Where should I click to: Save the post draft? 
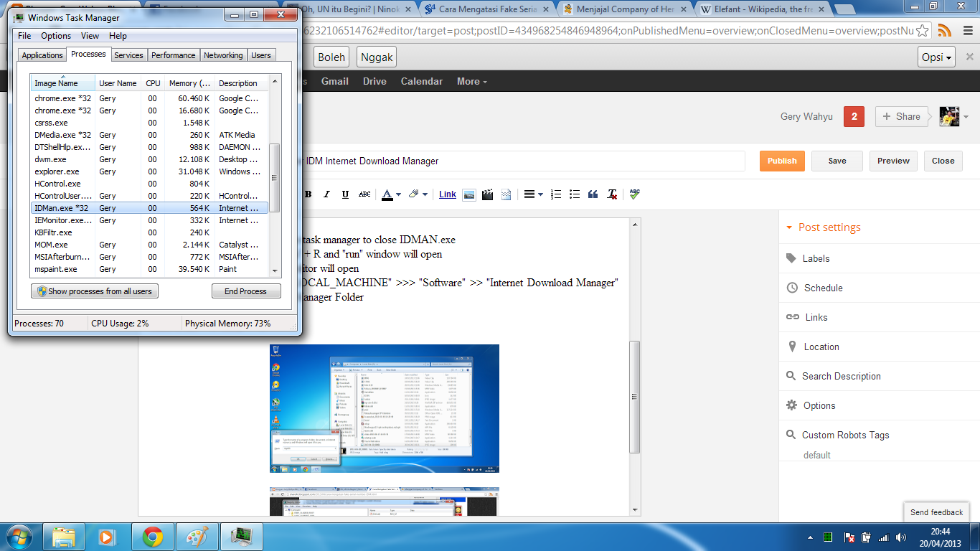(837, 161)
